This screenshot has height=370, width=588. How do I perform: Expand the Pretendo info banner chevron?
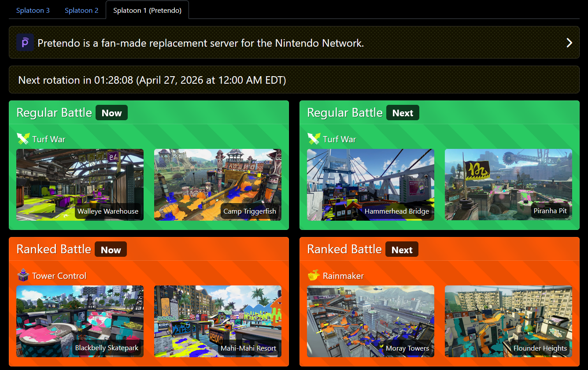click(569, 43)
